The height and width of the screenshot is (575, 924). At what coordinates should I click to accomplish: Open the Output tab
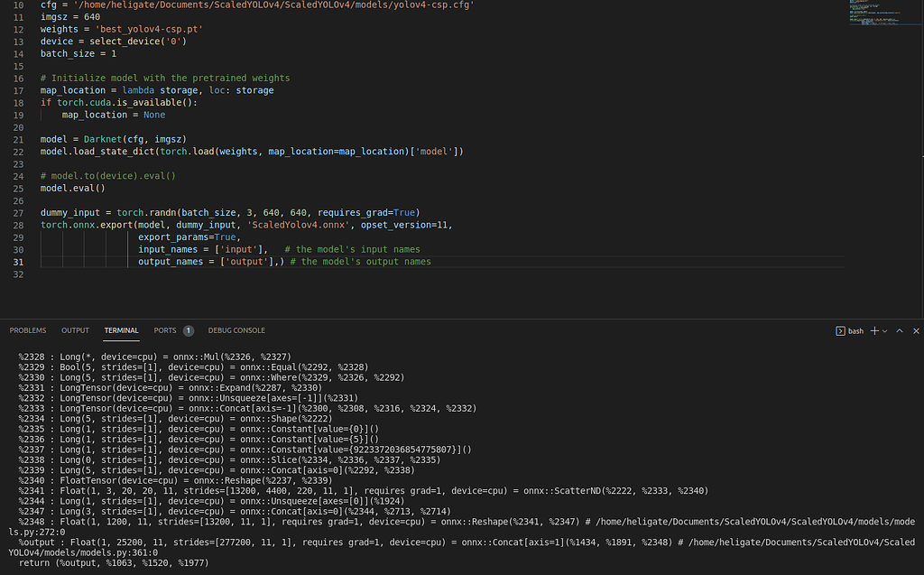(75, 331)
